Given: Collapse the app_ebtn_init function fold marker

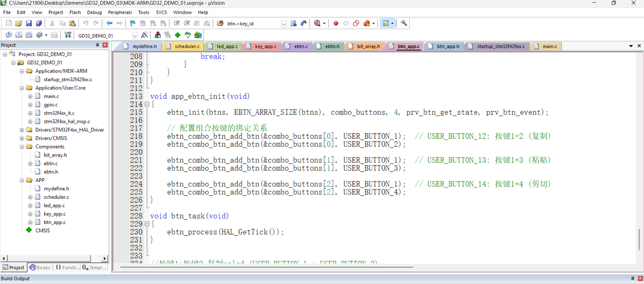Looking at the screenshot, I should (147, 104).
